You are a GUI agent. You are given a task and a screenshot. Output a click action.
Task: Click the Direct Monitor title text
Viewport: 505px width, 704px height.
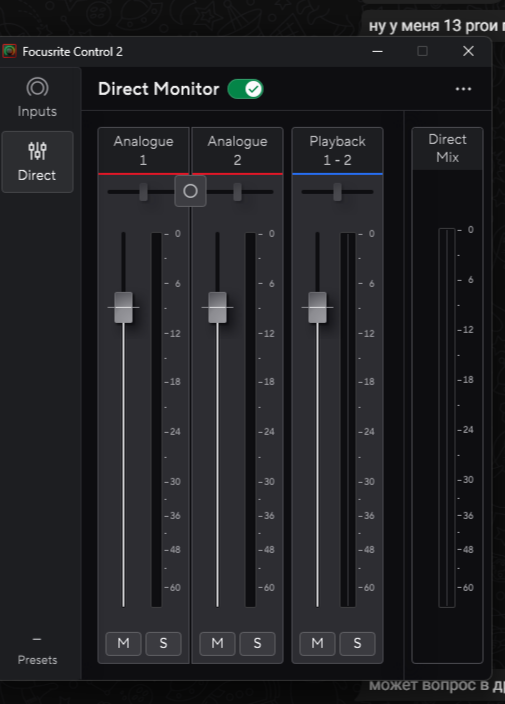tap(158, 89)
